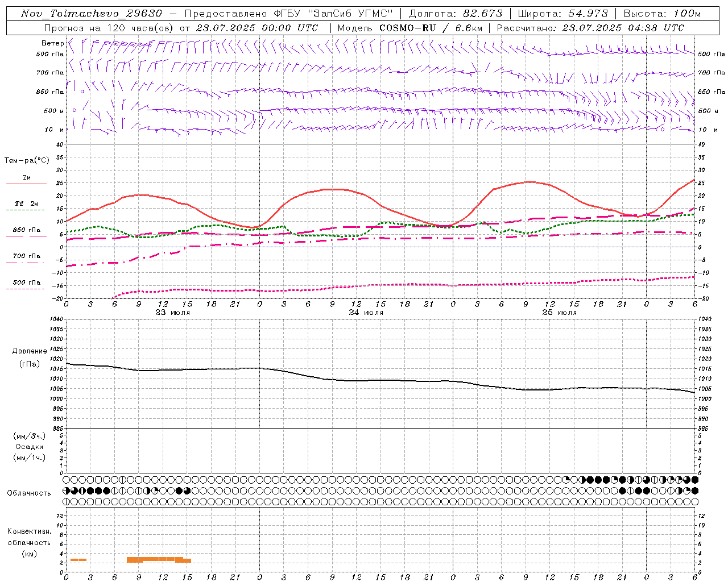Click the Рассчитано: 23.07.2025 04:38 UTC text

click(590, 28)
